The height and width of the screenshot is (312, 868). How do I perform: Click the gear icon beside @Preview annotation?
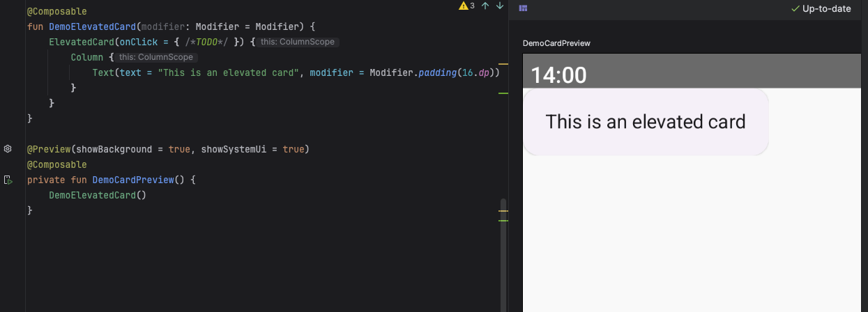coord(8,149)
